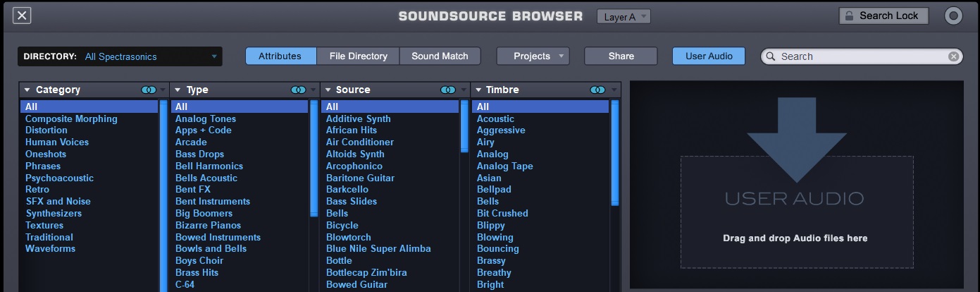Select Bowls and Bells type
Viewport: 980px width, 292px height.
[211, 248]
